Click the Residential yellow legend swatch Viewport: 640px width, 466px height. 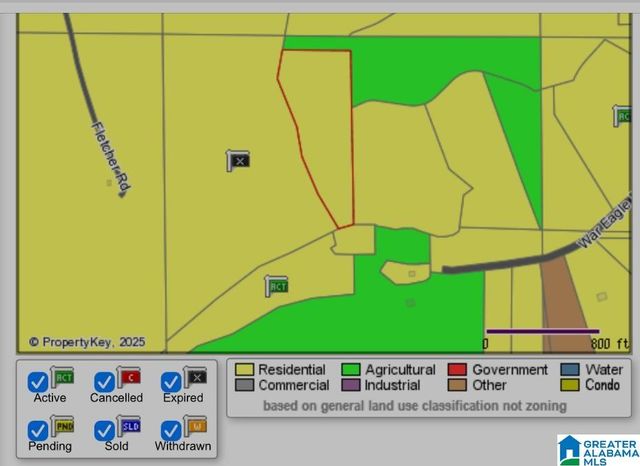[244, 370]
